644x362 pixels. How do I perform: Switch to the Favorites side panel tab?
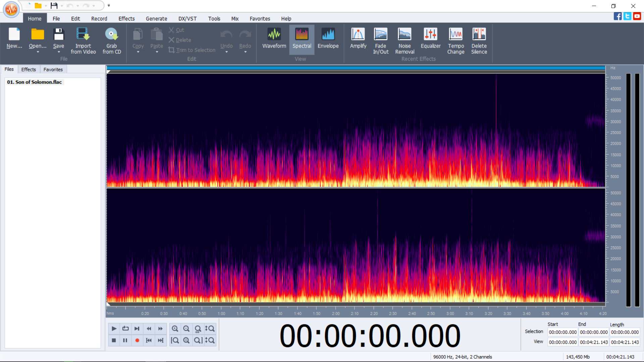[x=53, y=69]
